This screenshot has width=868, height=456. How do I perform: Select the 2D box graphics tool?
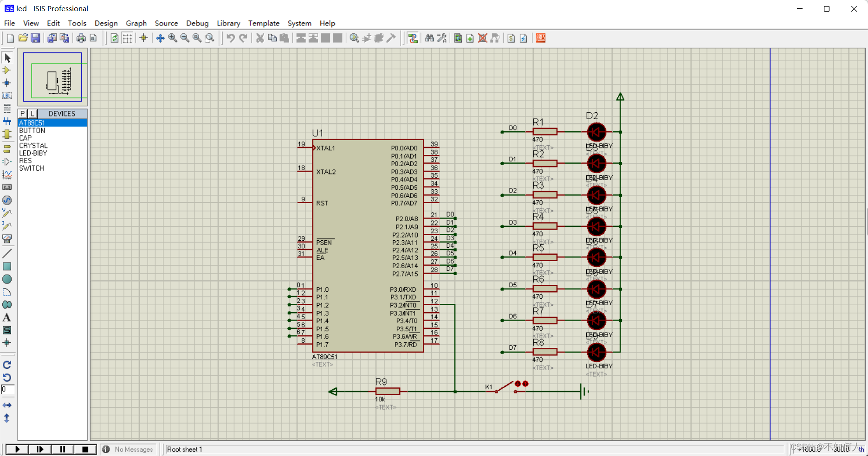coord(7,266)
